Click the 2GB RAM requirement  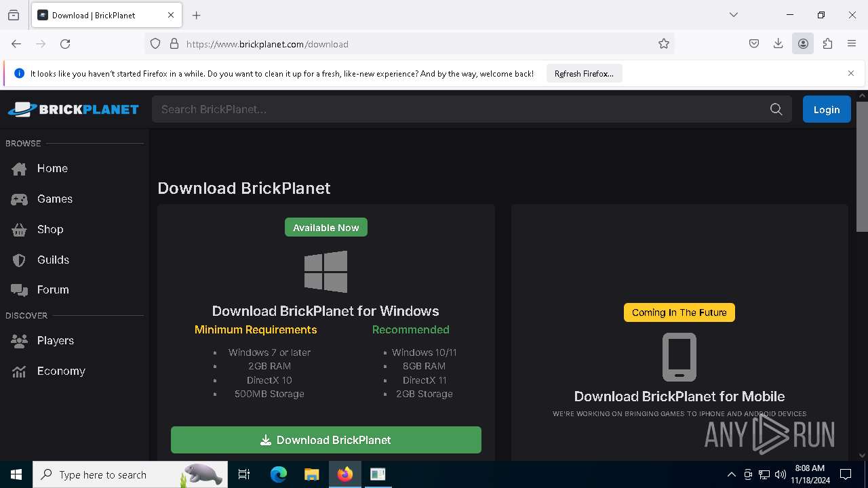pyautogui.click(x=269, y=366)
